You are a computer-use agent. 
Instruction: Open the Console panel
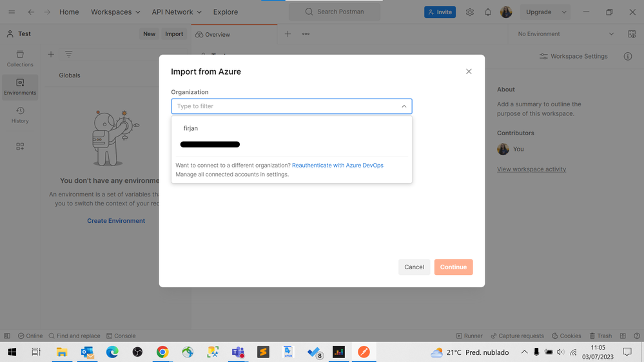click(x=121, y=336)
